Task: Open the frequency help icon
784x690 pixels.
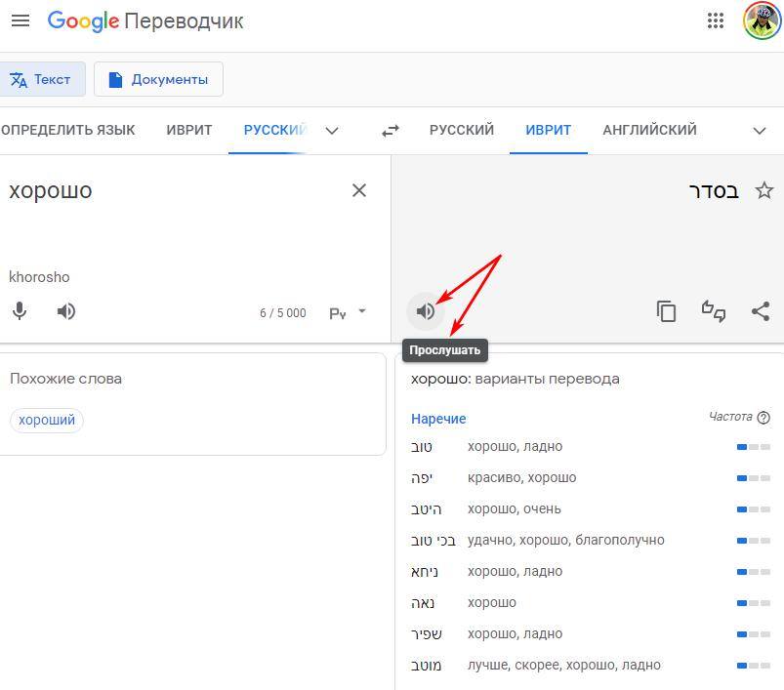Action: point(763,418)
